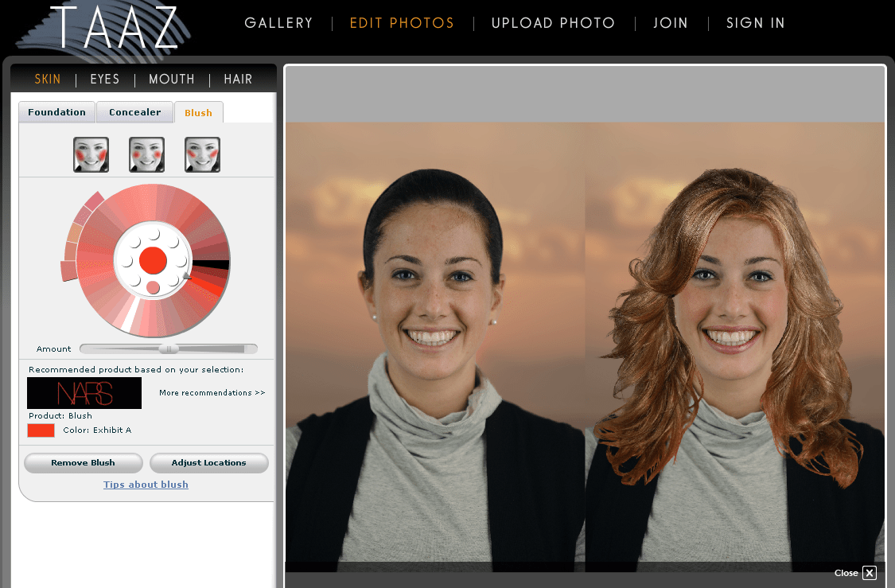Pick the white segment on blush color wheel

tap(127, 315)
